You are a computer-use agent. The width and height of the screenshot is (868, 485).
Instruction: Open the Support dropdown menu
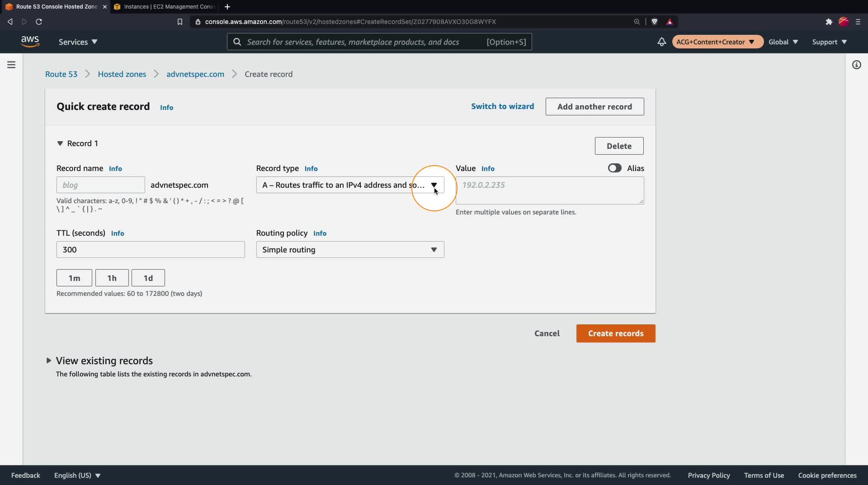[829, 42]
